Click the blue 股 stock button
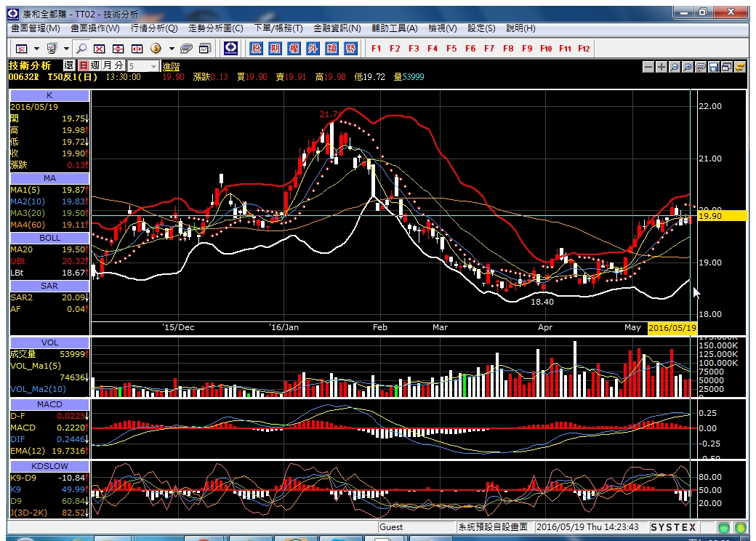The image size is (756, 541). (256, 48)
